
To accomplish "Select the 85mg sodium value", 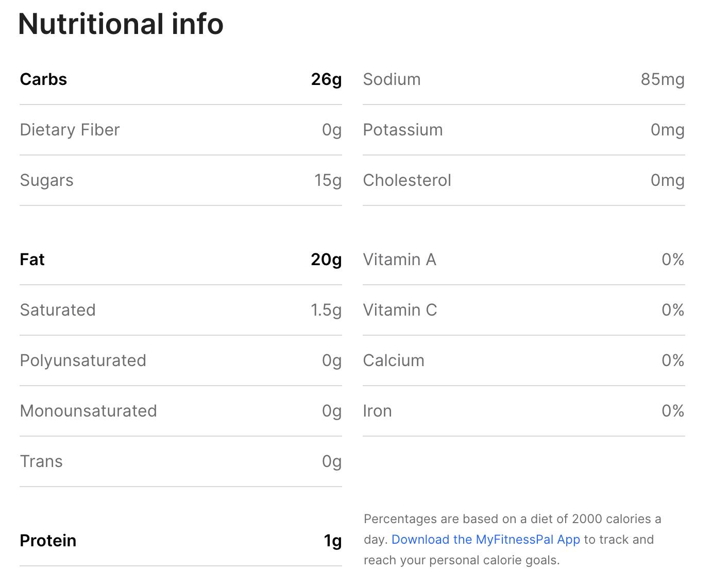I will coord(663,79).
